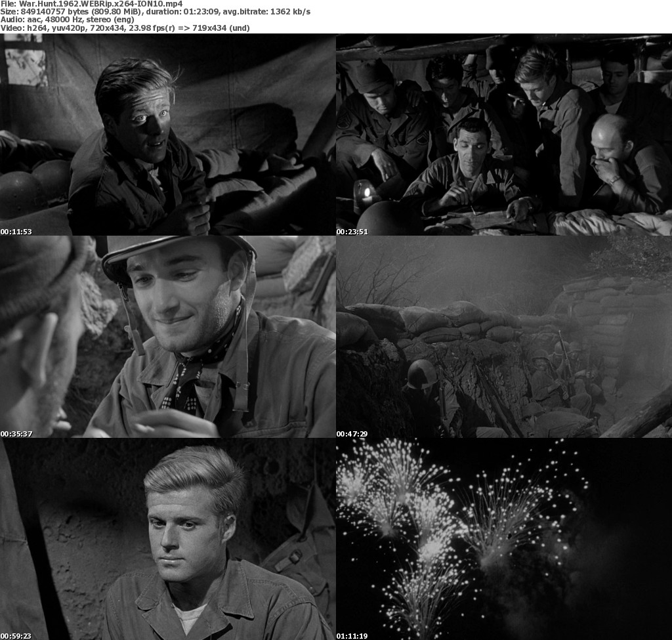This screenshot has height=640, width=672.
Task: Open the helmeted soldier smiling thumbnail
Action: (168, 337)
